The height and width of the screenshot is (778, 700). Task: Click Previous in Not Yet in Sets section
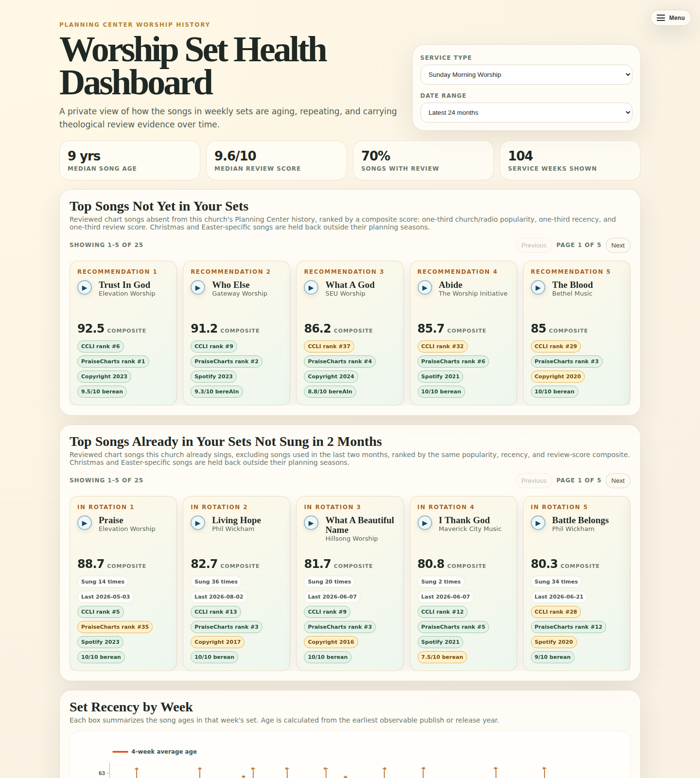[534, 246]
